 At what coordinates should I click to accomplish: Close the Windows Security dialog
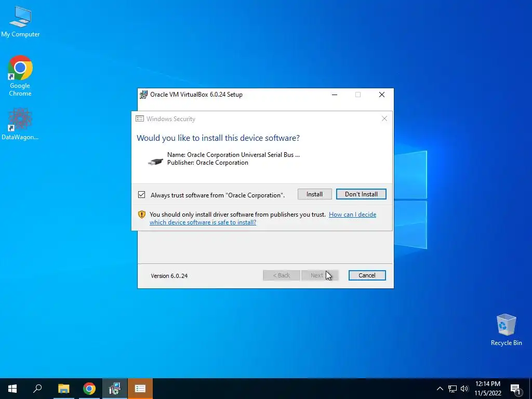(x=384, y=118)
